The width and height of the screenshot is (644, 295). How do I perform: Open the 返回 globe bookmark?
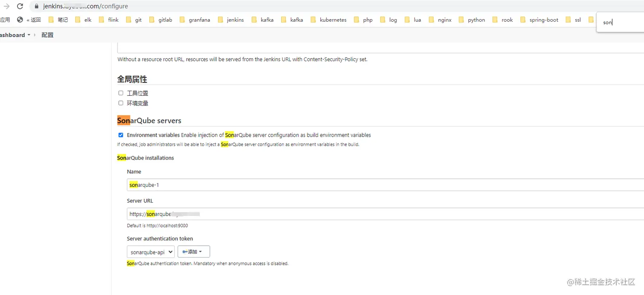29,20
